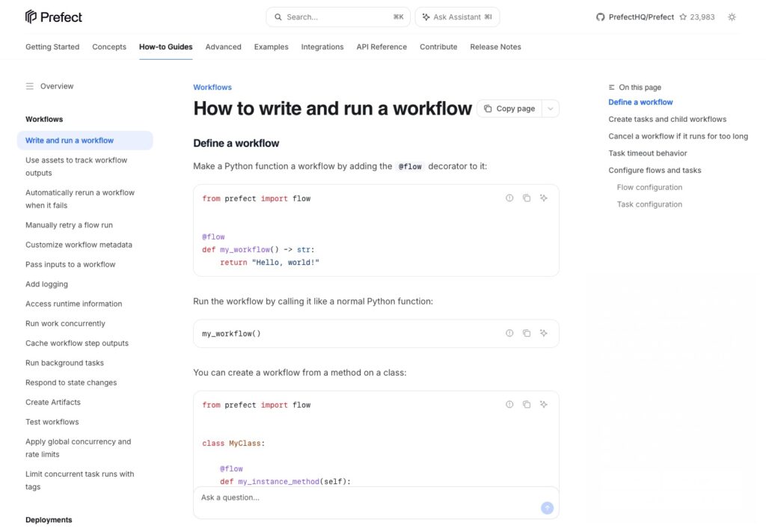Jump to 'Flow configuration' subsection
The height and width of the screenshot is (532, 766).
coord(649,188)
